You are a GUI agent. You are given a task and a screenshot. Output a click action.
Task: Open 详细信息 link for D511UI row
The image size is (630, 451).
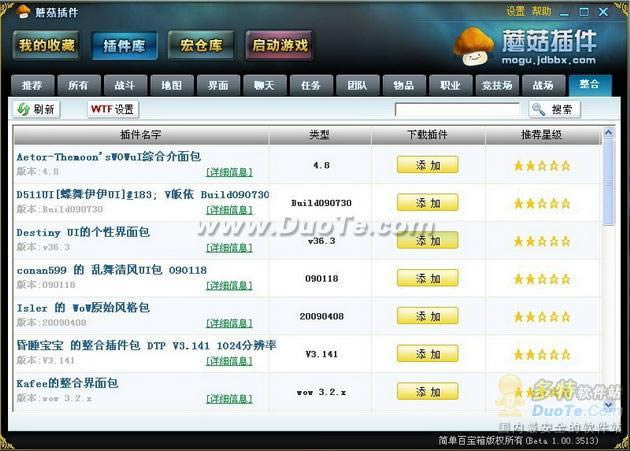pos(229,210)
